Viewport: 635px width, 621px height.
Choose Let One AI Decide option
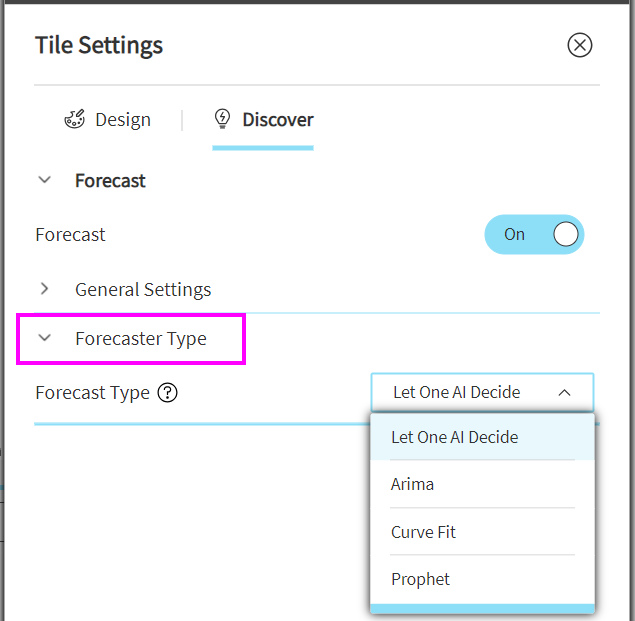pos(455,437)
